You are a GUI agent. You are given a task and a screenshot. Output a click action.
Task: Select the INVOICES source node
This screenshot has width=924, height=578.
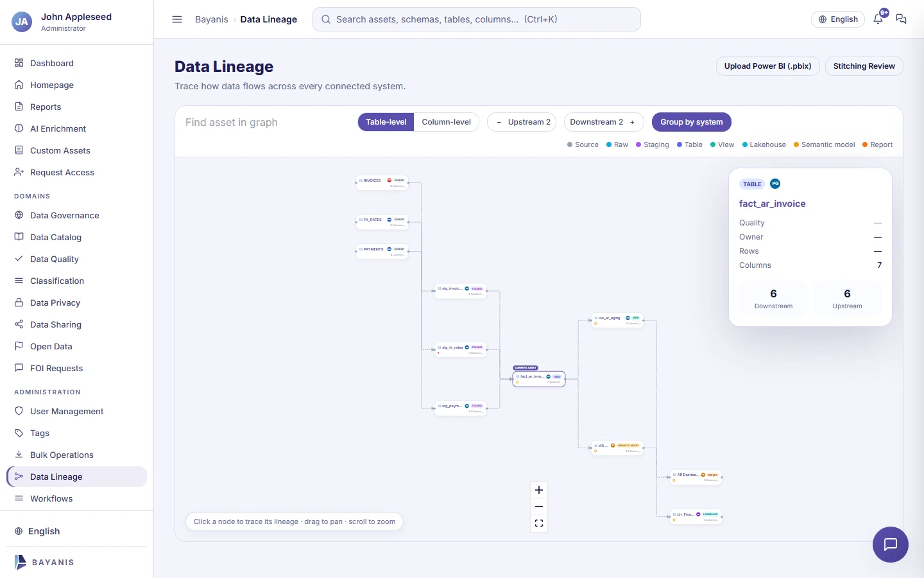(382, 183)
